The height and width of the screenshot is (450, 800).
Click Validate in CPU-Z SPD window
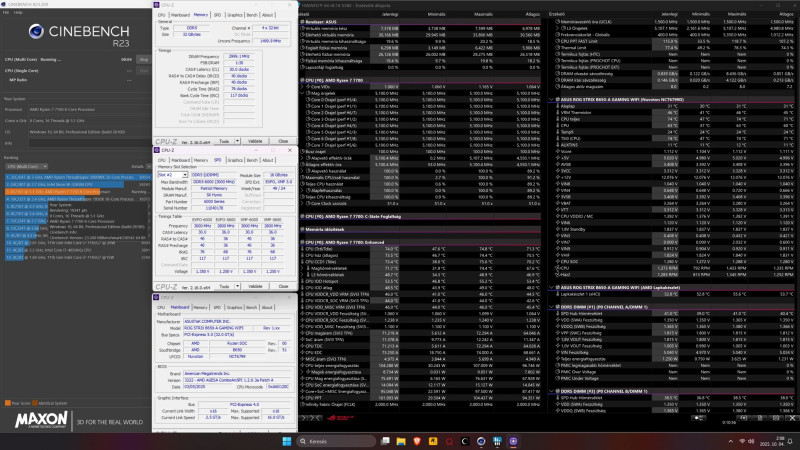coord(255,286)
